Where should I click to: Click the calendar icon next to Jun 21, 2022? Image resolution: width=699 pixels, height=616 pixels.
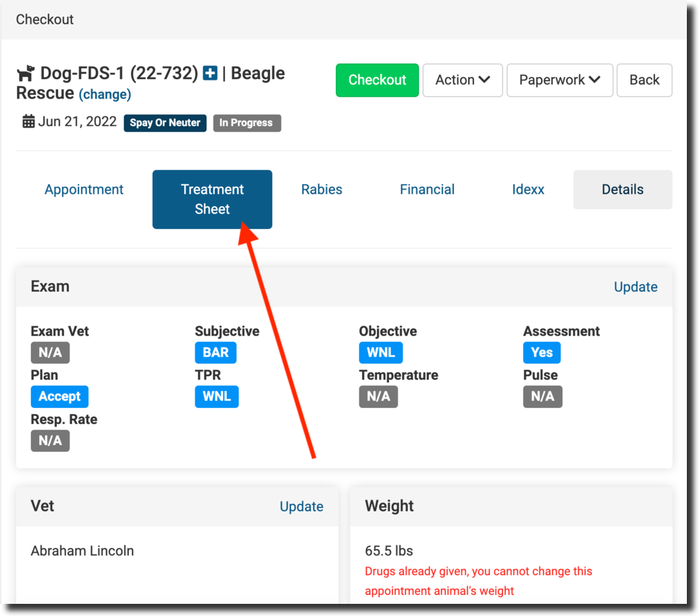pos(28,122)
